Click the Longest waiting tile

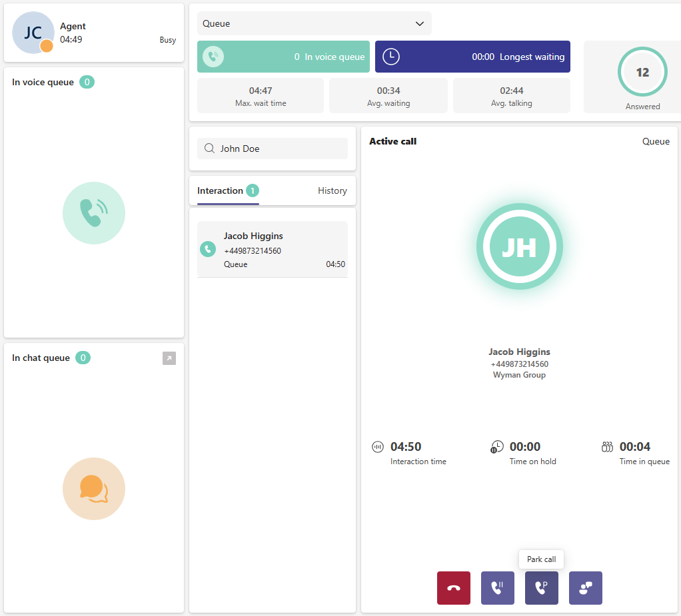[472, 57]
